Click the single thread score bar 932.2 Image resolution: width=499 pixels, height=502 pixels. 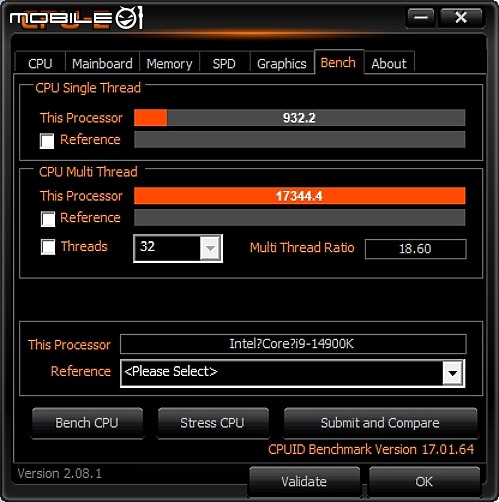tap(299, 118)
